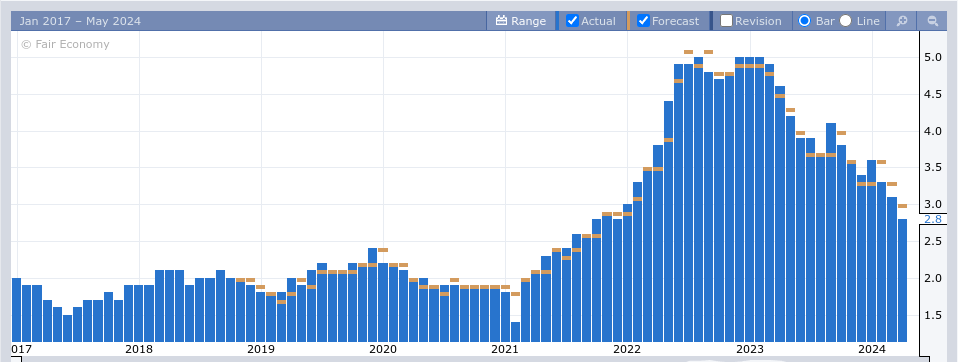Click the zoom in magnifier icon
The height and width of the screenshot is (362, 958).
coord(901,21)
